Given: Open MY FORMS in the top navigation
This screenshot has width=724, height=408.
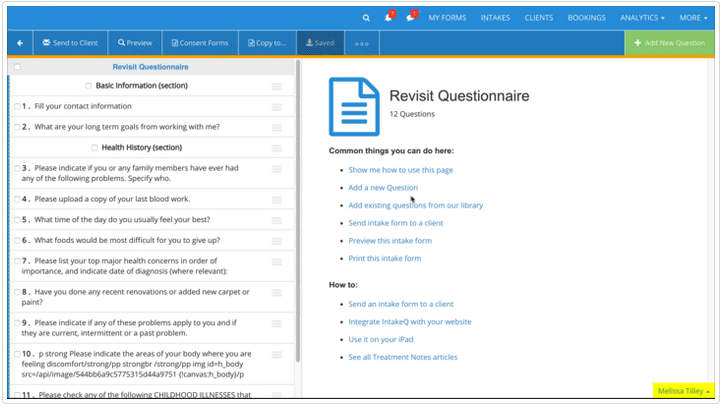Looking at the screenshot, I should point(447,18).
